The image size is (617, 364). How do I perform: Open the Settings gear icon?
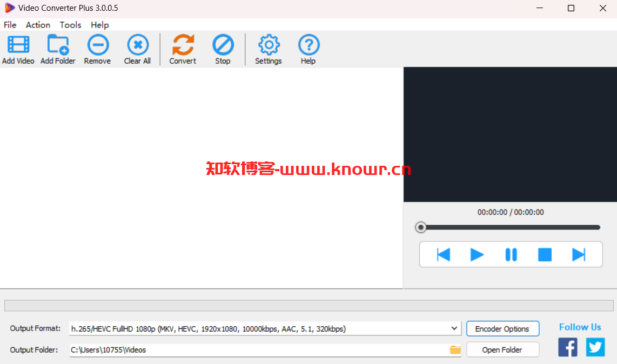(x=269, y=44)
